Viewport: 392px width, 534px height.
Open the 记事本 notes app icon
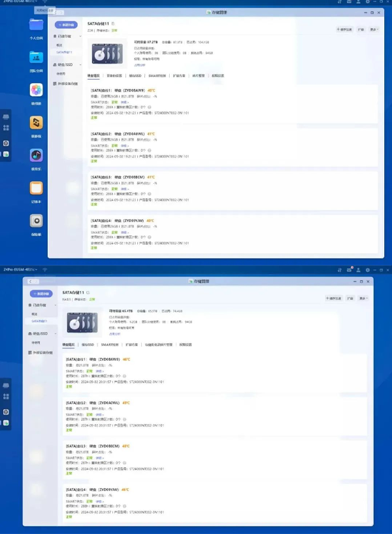coord(36,188)
